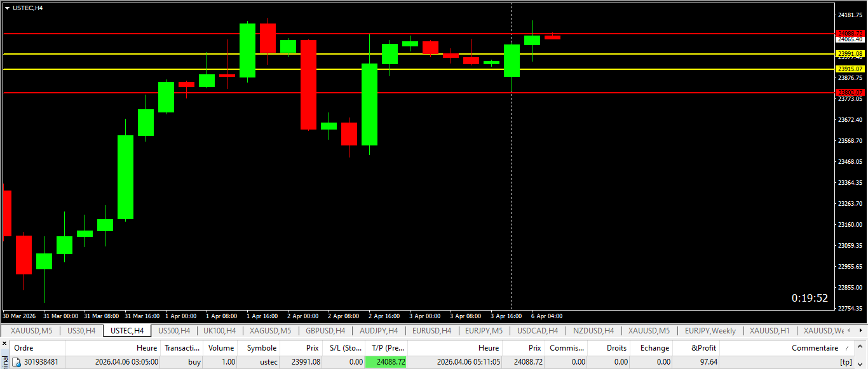Open the one-click trading arrow beside USTEC,H4
Screen dimensions: 868x369
point(7,8)
